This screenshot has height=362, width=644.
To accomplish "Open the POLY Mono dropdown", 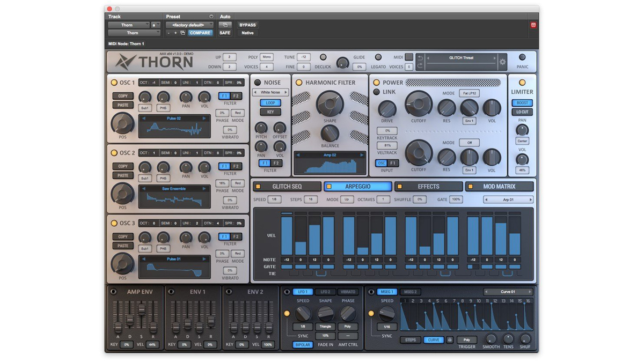I will [x=267, y=57].
